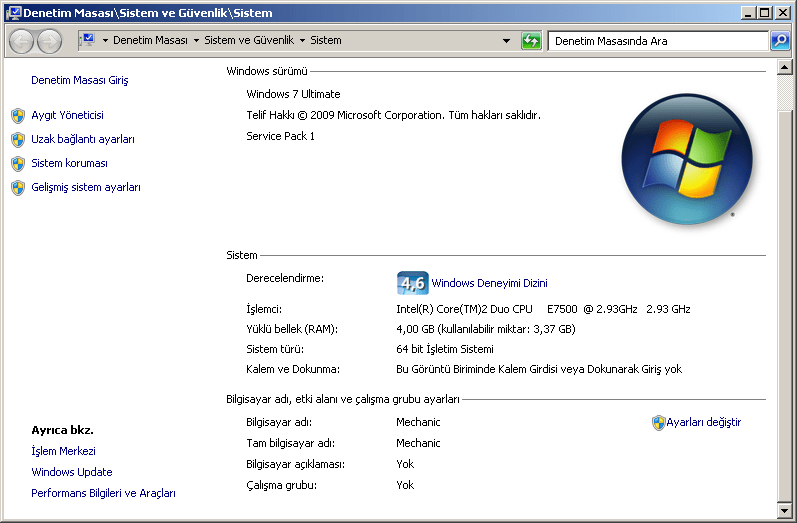Open Gelişmiş sistem ayarları link
This screenshot has width=797, height=523.
(86, 187)
